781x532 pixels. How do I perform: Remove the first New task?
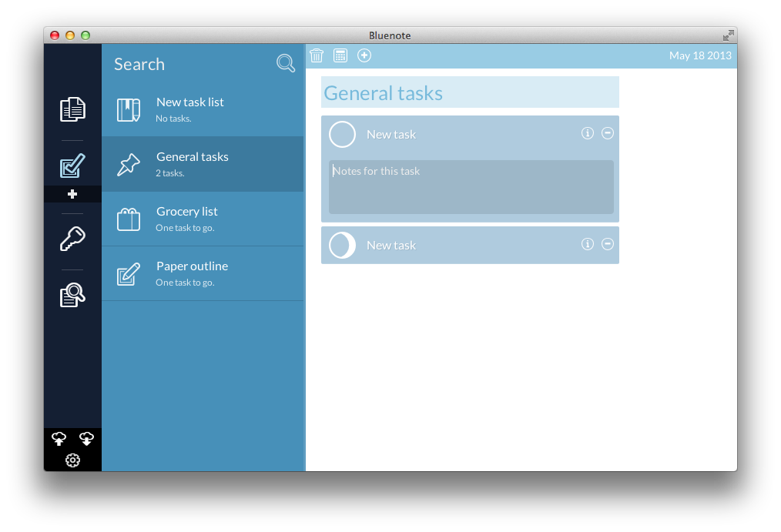tap(608, 133)
